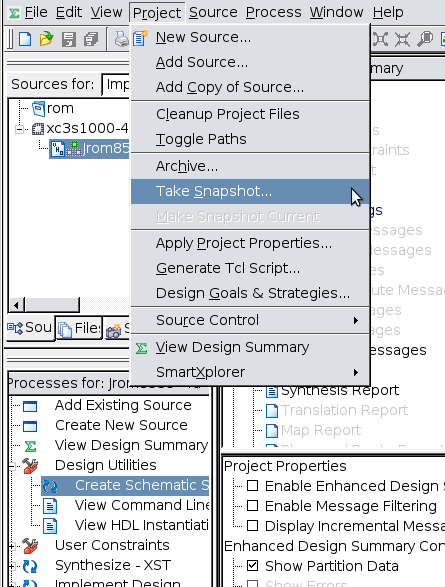Toggle Display Incremental Messages checkbox
Screen dimensions: 445x587
coord(253,526)
